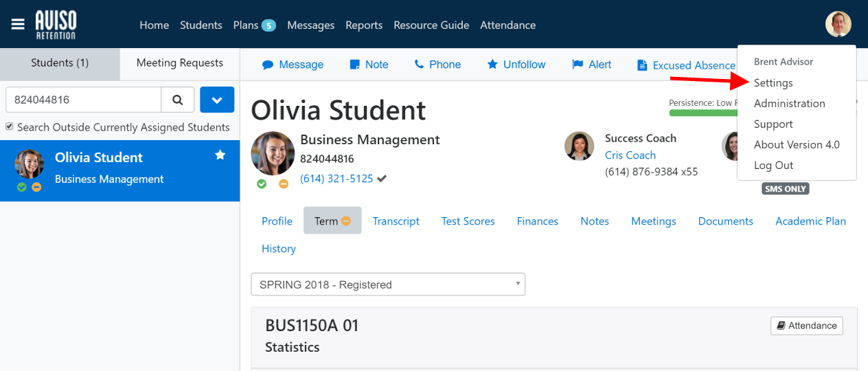Click the green check badge in student list
The height and width of the screenshot is (371, 868).
click(x=22, y=187)
